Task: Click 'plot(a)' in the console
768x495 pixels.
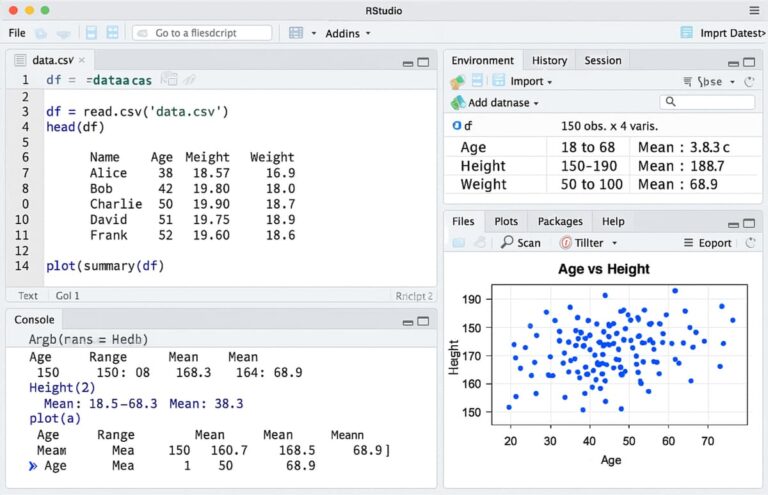Action: tap(55, 419)
